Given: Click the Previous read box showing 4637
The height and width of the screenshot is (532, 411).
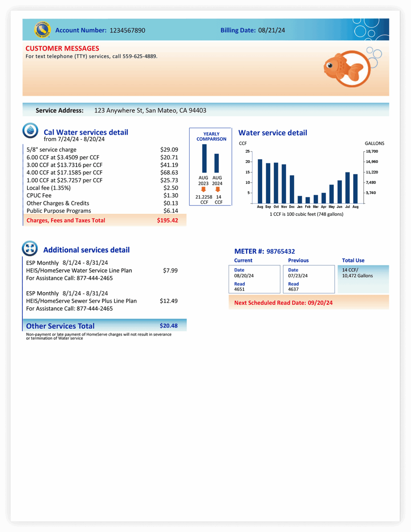Looking at the screenshot, I should [x=308, y=279].
